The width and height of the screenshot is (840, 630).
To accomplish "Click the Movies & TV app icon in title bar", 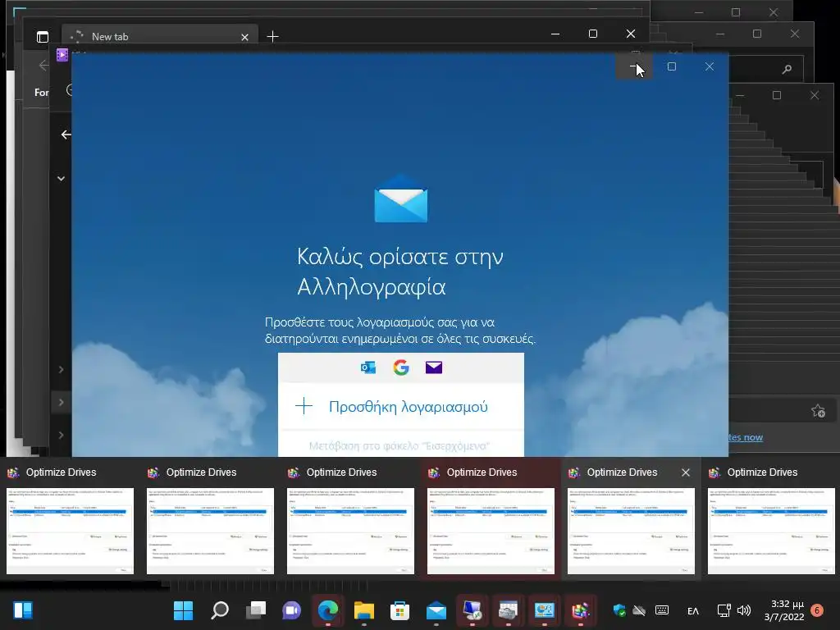I will click(x=62, y=55).
